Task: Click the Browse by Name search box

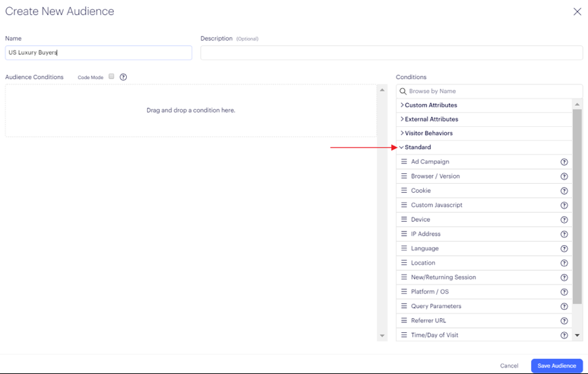Action: (491, 92)
